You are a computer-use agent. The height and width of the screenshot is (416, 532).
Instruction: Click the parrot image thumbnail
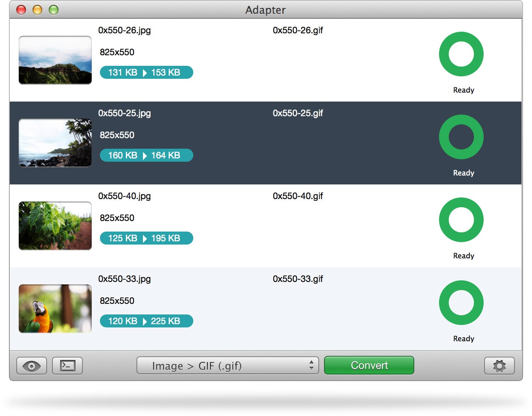pos(55,309)
